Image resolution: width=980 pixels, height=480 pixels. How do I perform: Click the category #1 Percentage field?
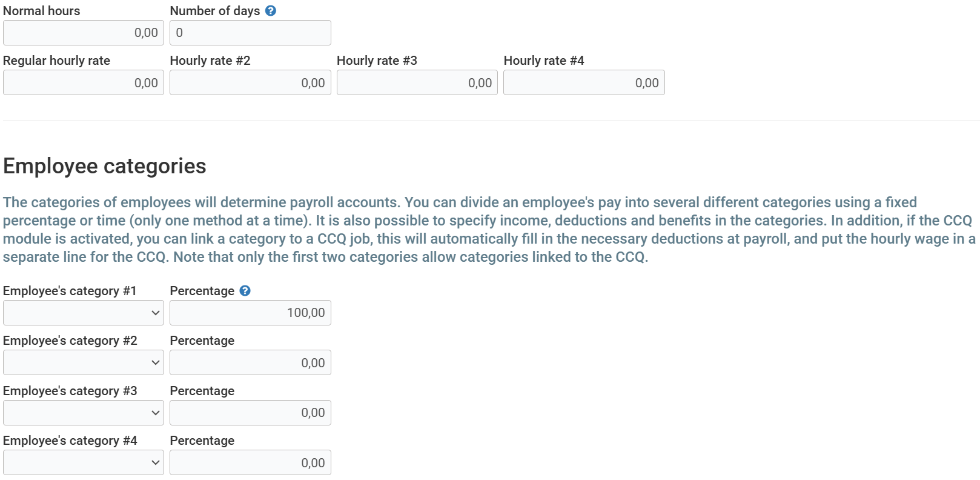click(x=250, y=313)
